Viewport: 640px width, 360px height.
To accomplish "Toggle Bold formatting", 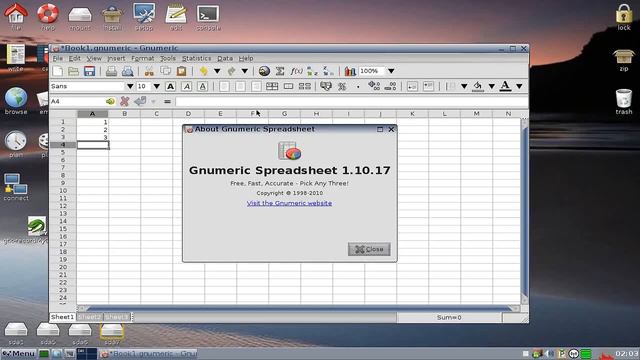I will [x=171, y=86].
